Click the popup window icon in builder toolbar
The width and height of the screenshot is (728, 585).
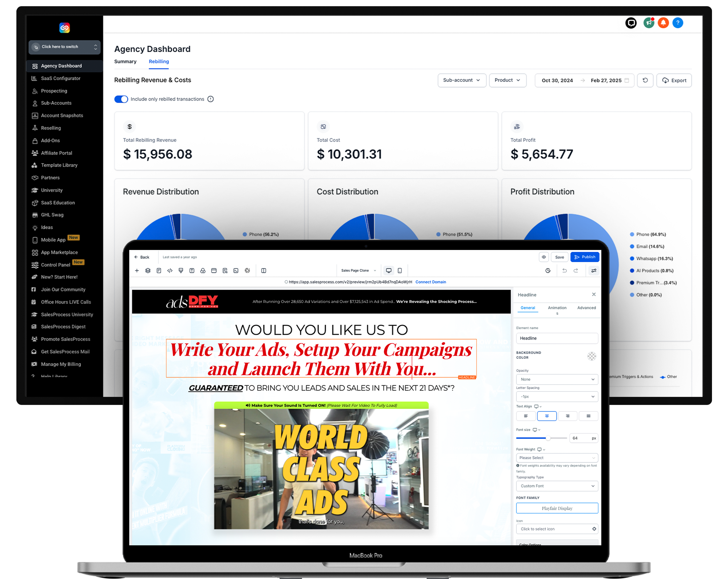[x=214, y=271]
